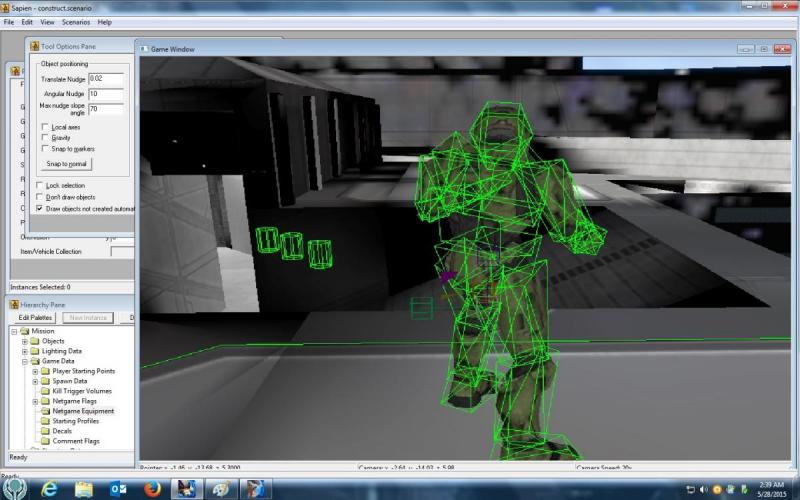Launch Outlook from the taskbar
Viewport: 800px width, 500px height.
point(118,489)
